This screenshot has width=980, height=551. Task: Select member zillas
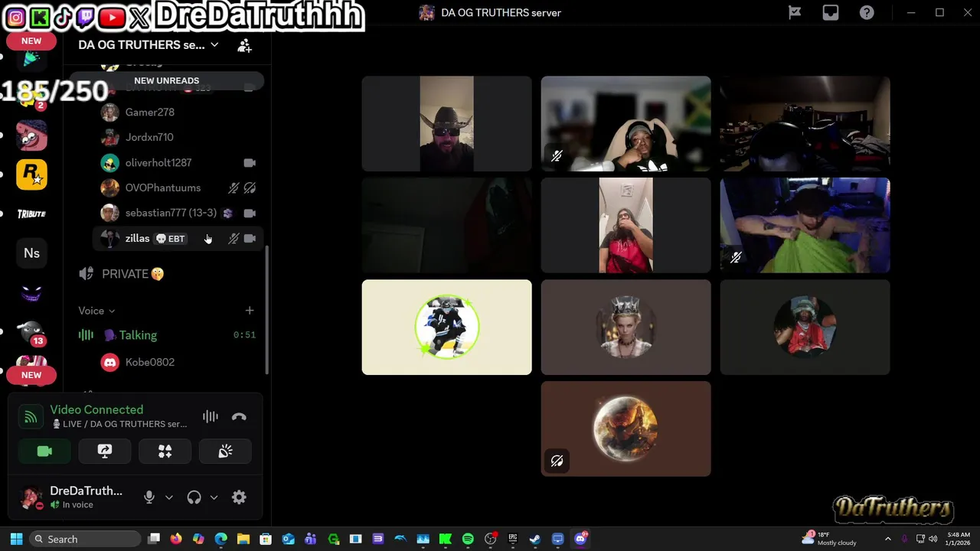coord(178,239)
